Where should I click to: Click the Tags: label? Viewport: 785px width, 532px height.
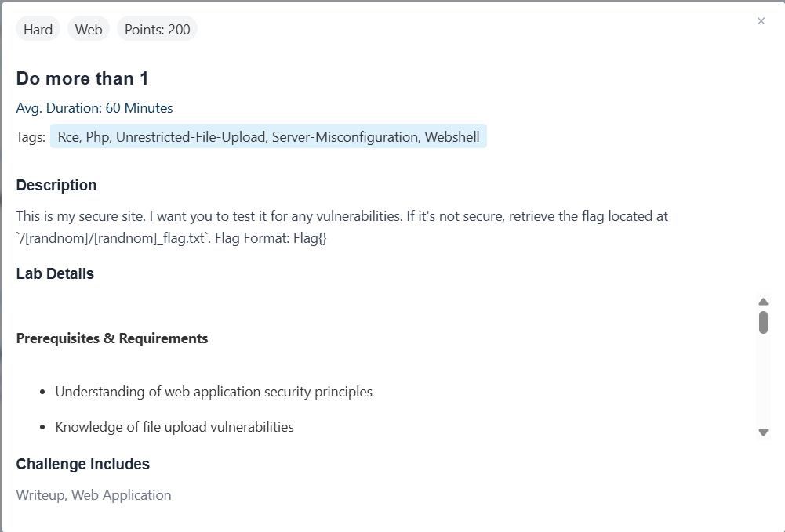click(31, 137)
